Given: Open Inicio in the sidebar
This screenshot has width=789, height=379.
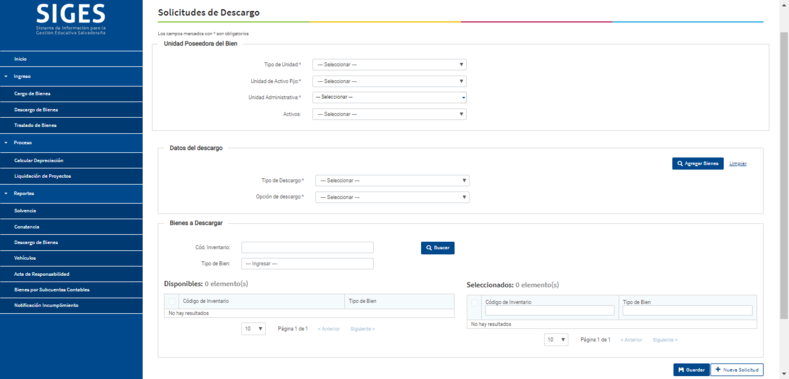Looking at the screenshot, I should click(x=71, y=59).
